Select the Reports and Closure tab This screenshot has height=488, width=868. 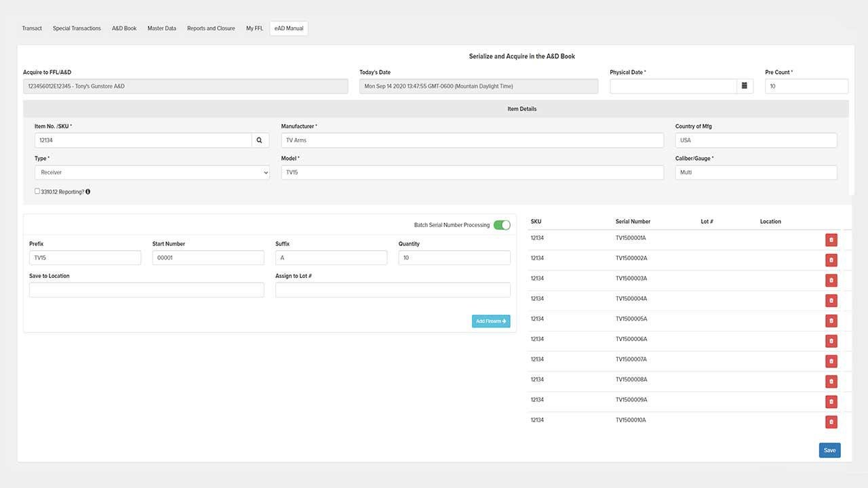(211, 28)
